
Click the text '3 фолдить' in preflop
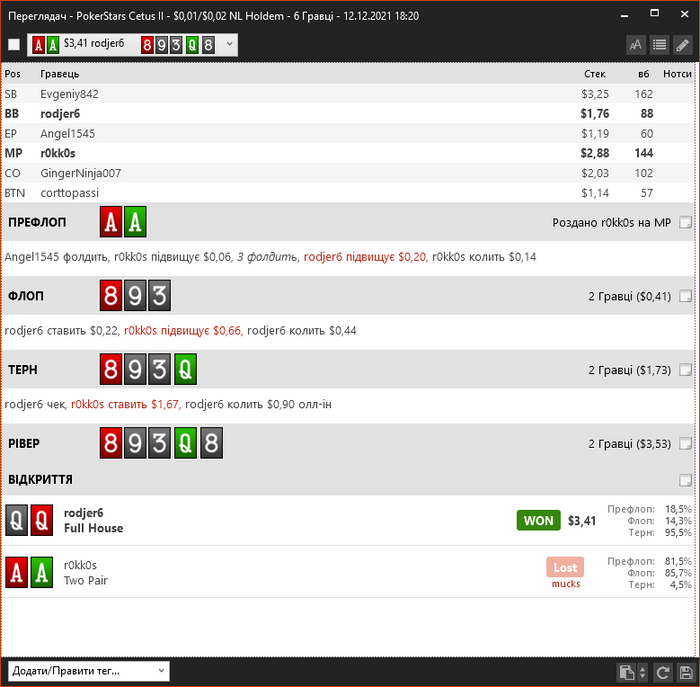click(267, 257)
